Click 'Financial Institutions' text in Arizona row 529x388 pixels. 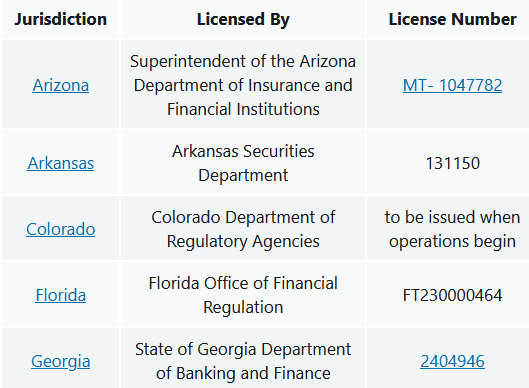[243, 109]
